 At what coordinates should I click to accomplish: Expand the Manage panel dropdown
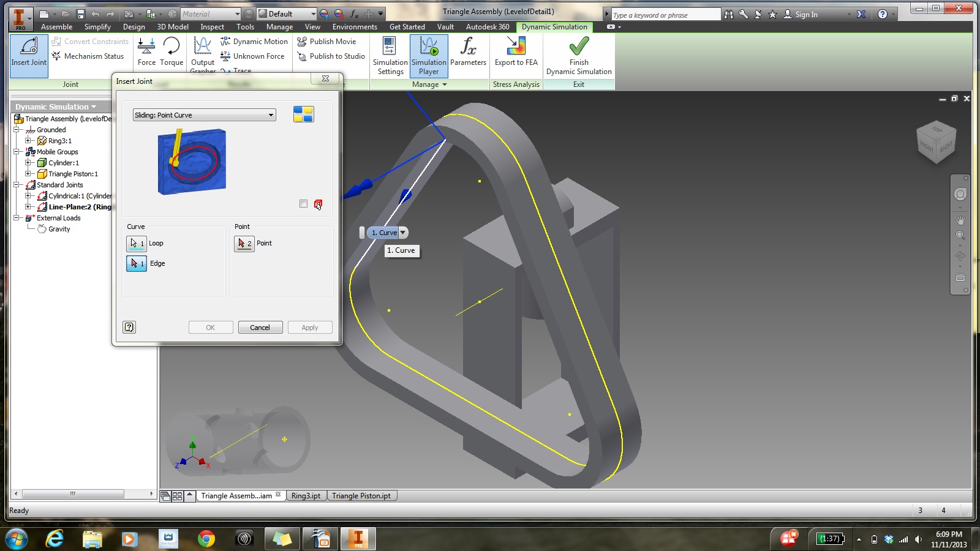coord(429,84)
